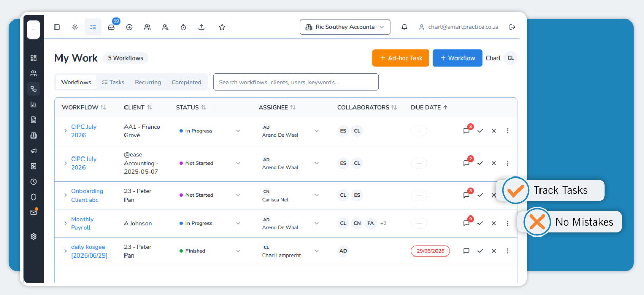
Task: Switch to the Workflows tab
Action: coord(76,82)
